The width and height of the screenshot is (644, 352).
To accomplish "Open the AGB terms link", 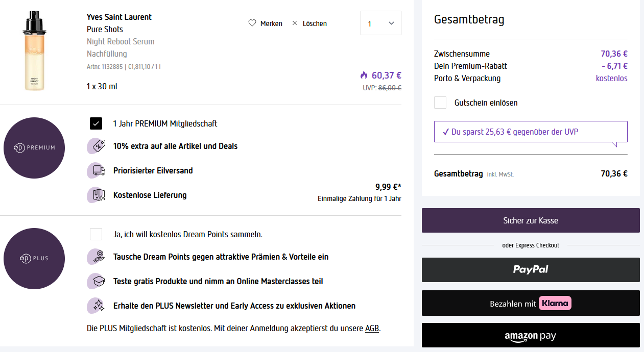I will 372,328.
